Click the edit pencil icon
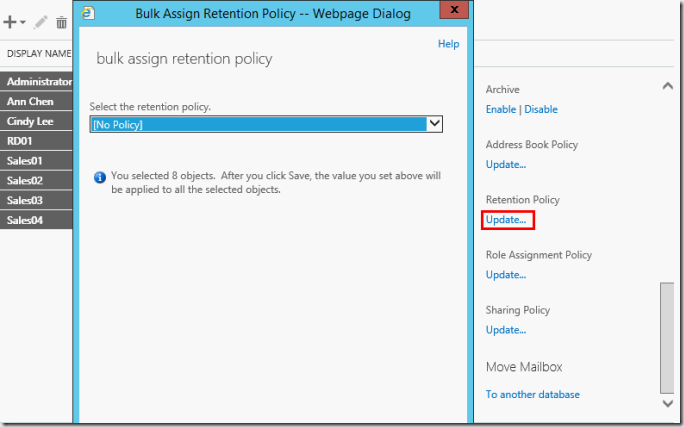The height and width of the screenshot is (427, 684). point(41,22)
